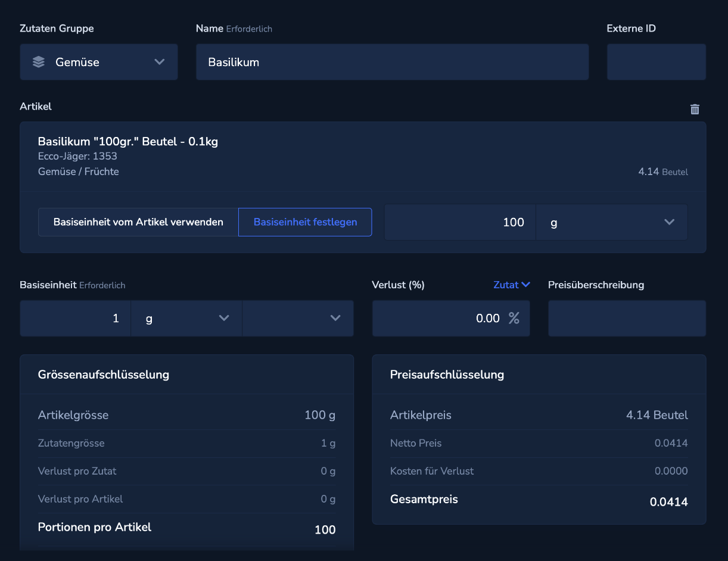728x561 pixels.
Task: Click the Gesamtpreis value 0.0414
Action: (669, 502)
